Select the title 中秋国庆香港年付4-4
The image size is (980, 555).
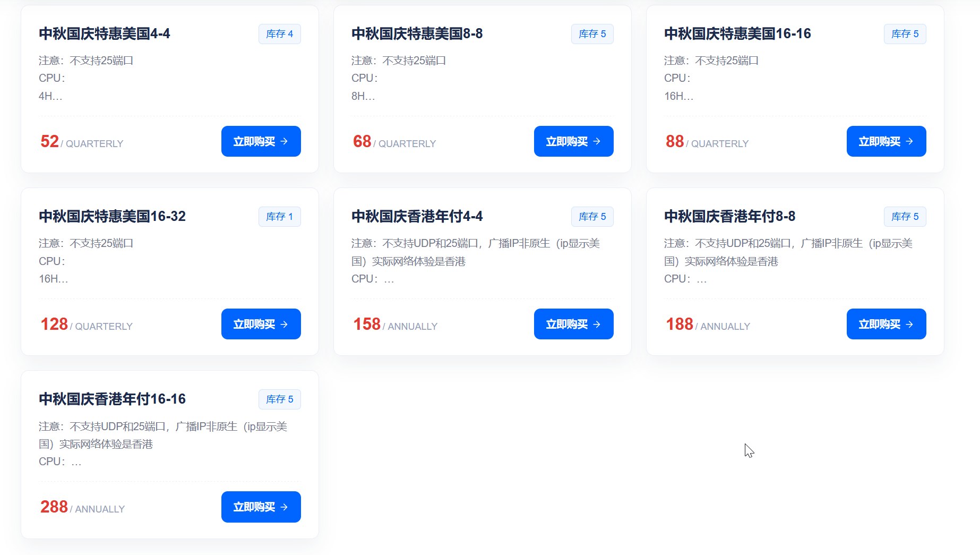[x=417, y=216]
